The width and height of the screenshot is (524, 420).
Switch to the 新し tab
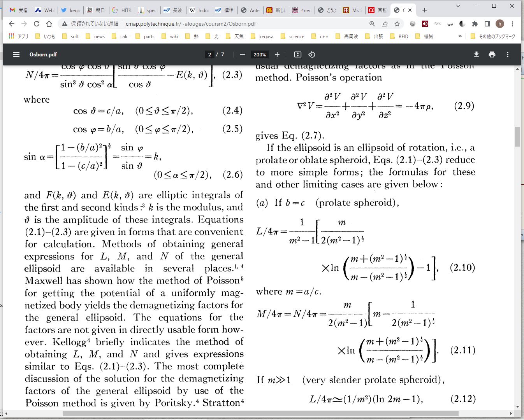pos(275,10)
